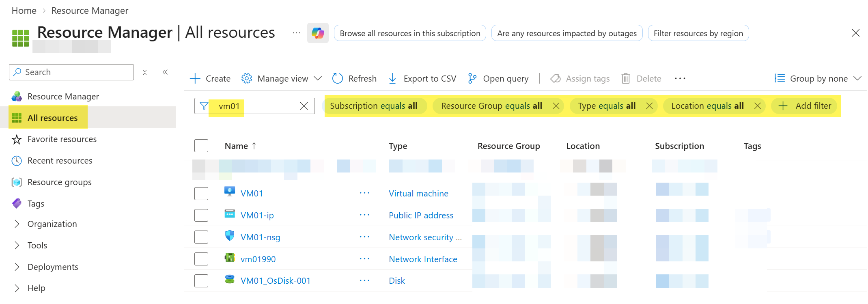The height and width of the screenshot is (304, 868).
Task: Select the VM01-nsg row checkbox
Action: click(x=201, y=237)
